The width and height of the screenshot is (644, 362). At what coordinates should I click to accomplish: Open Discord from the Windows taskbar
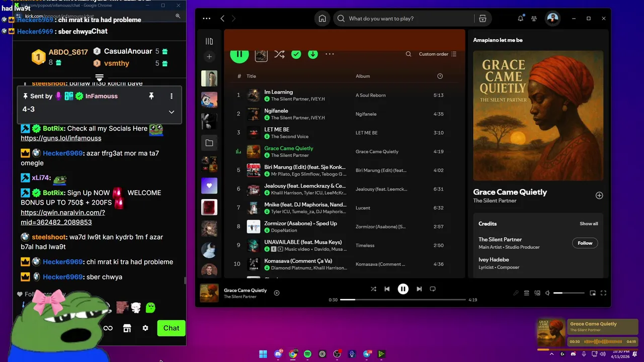coord(278,354)
